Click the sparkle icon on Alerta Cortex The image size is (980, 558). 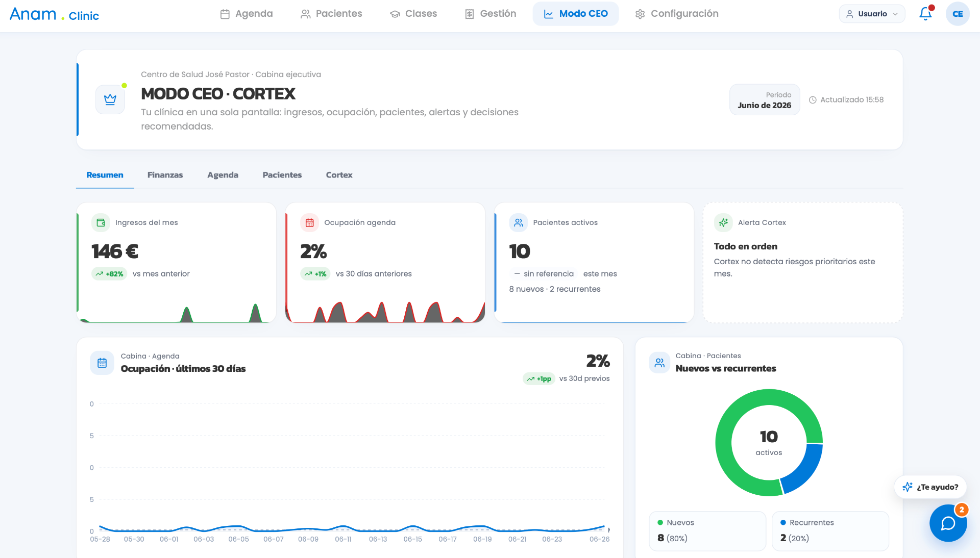click(x=723, y=222)
